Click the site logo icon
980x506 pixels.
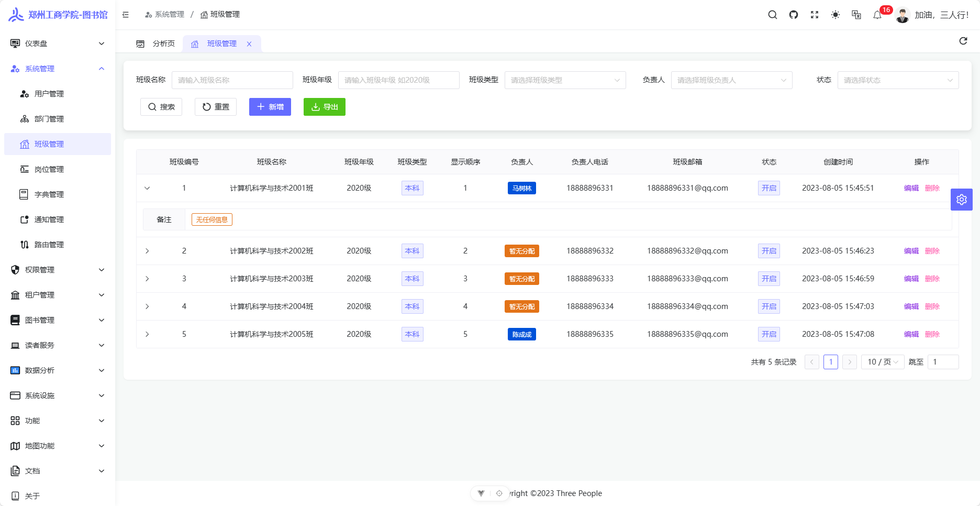click(x=16, y=15)
